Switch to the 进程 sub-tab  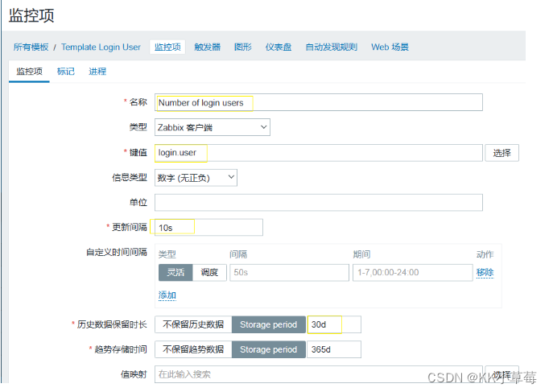coord(97,72)
